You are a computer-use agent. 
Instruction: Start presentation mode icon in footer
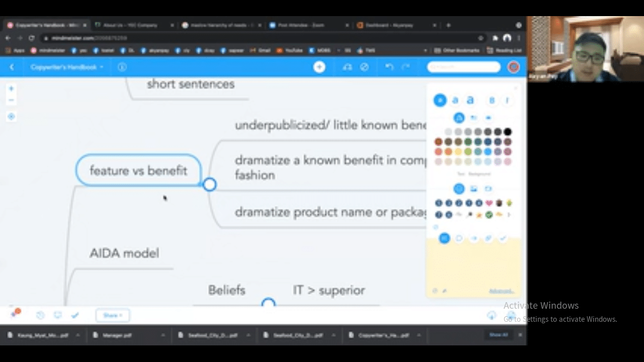tap(58, 315)
